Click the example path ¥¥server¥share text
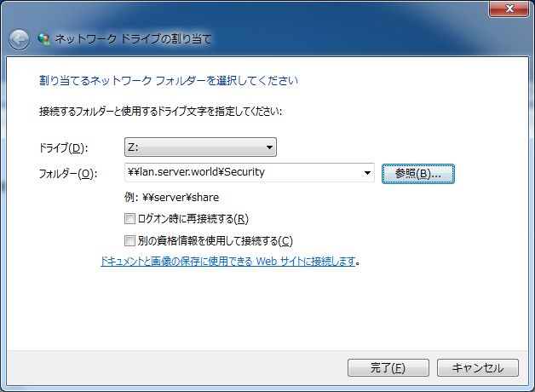 tap(181, 197)
